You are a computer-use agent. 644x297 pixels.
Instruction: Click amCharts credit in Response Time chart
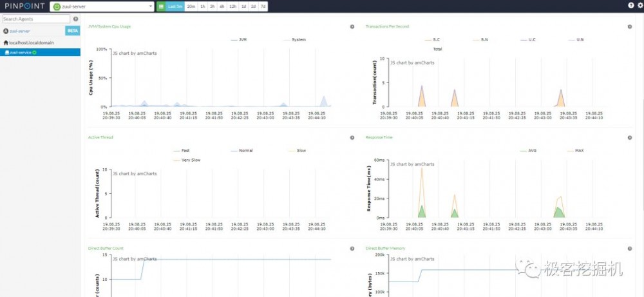pos(412,164)
